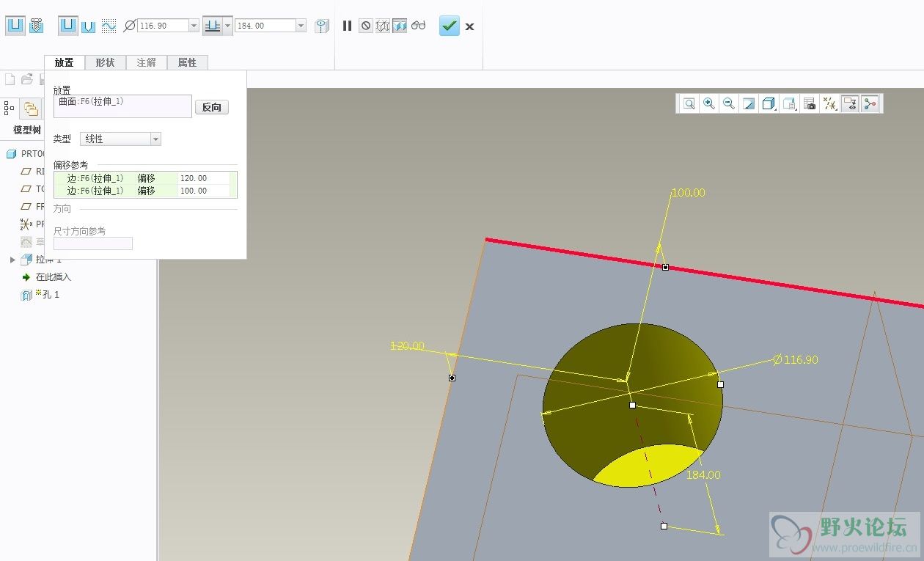Click the glasses verify preview icon

418,26
